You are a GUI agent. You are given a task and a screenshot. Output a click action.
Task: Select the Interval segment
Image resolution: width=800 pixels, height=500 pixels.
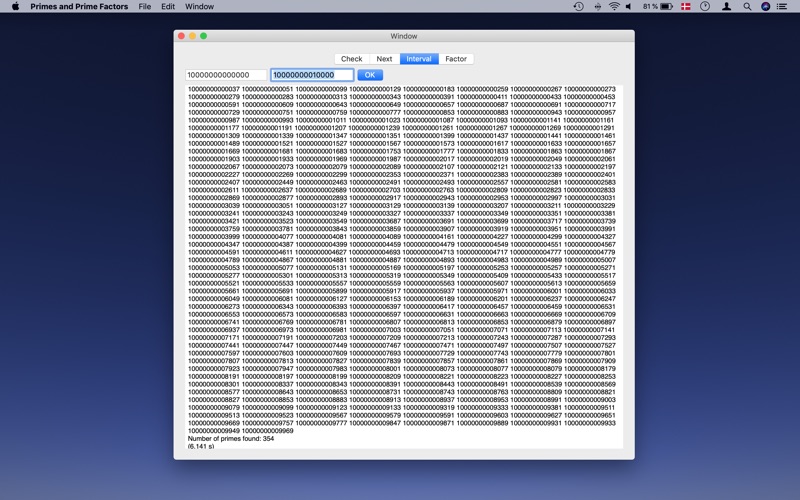[419, 59]
